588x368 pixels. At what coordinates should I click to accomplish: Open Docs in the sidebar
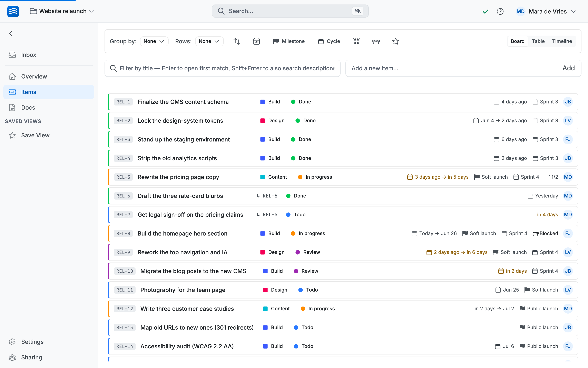pyautogui.click(x=49, y=108)
